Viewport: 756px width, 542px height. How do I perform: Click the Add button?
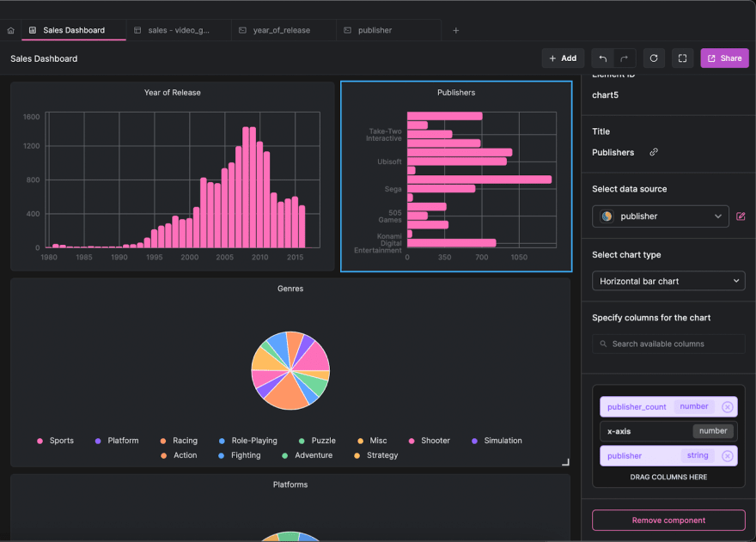563,58
